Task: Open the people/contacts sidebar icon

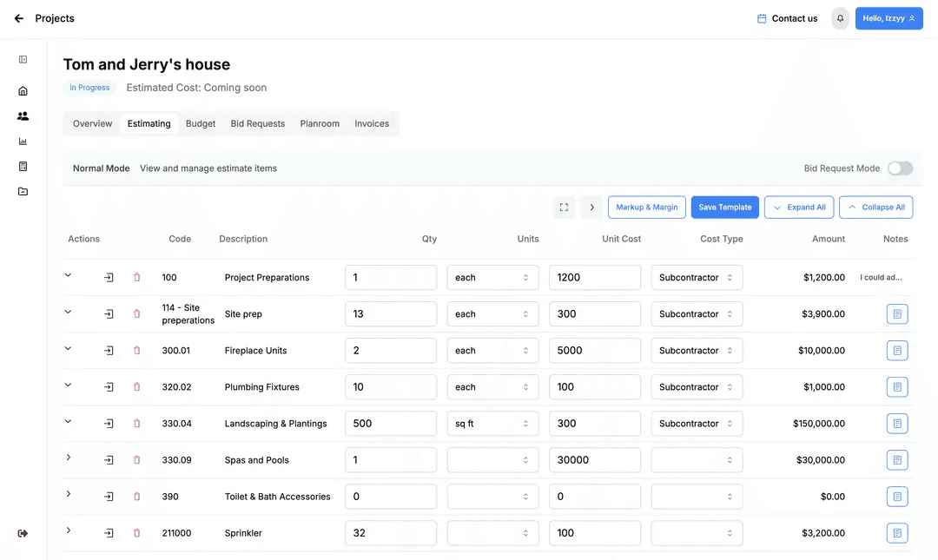Action: [23, 116]
